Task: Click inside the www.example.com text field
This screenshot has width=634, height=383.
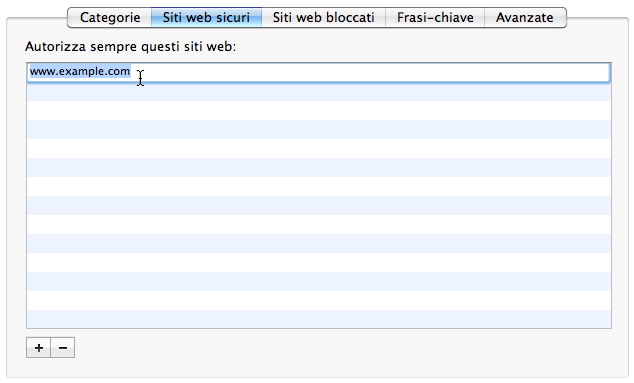Action: (319, 72)
